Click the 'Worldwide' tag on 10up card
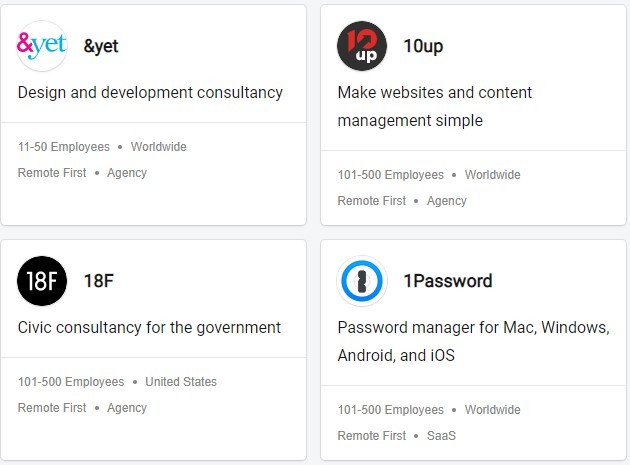The image size is (630, 465). [492, 175]
